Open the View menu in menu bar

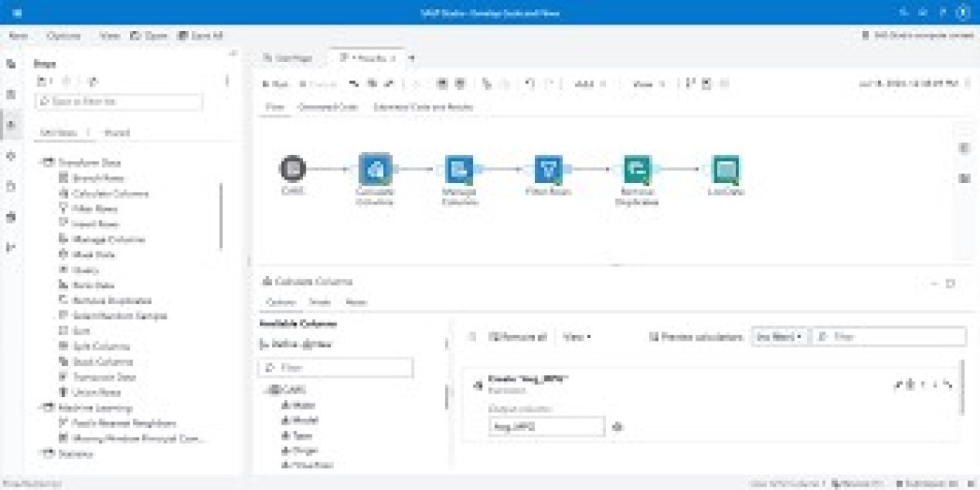pyautogui.click(x=109, y=36)
